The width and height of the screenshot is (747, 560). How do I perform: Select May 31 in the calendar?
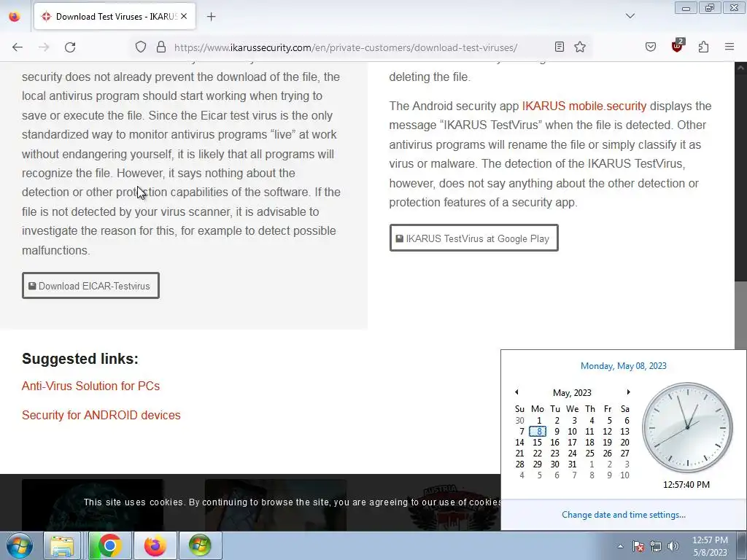pyautogui.click(x=572, y=464)
